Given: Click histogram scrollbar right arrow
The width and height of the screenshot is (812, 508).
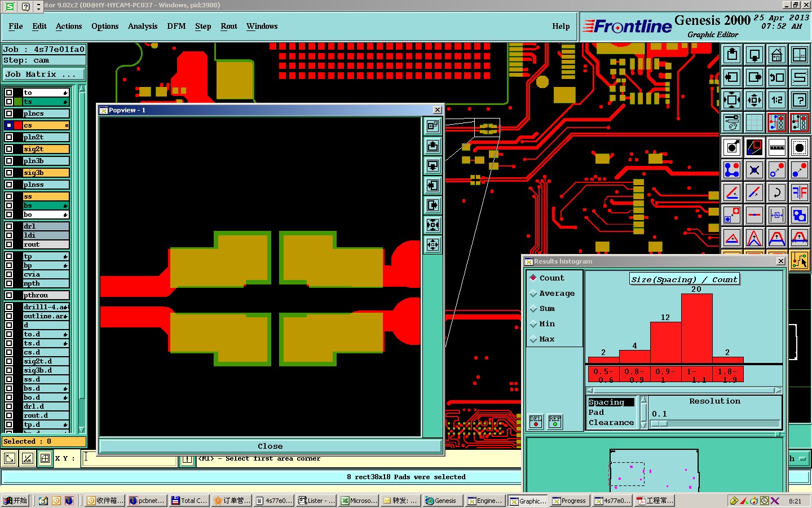Looking at the screenshot, I should click(778, 390).
